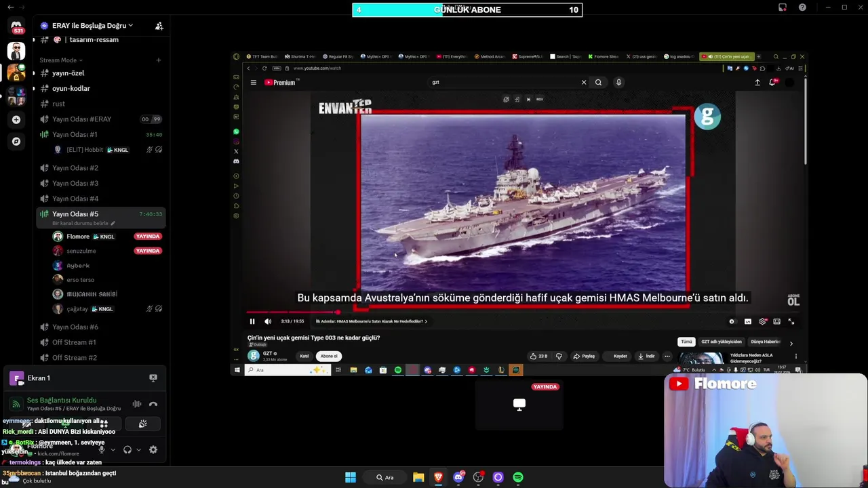Image resolution: width=868 pixels, height=488 pixels.
Task: Enter fullscreen in the YouTube player
Action: click(x=791, y=321)
